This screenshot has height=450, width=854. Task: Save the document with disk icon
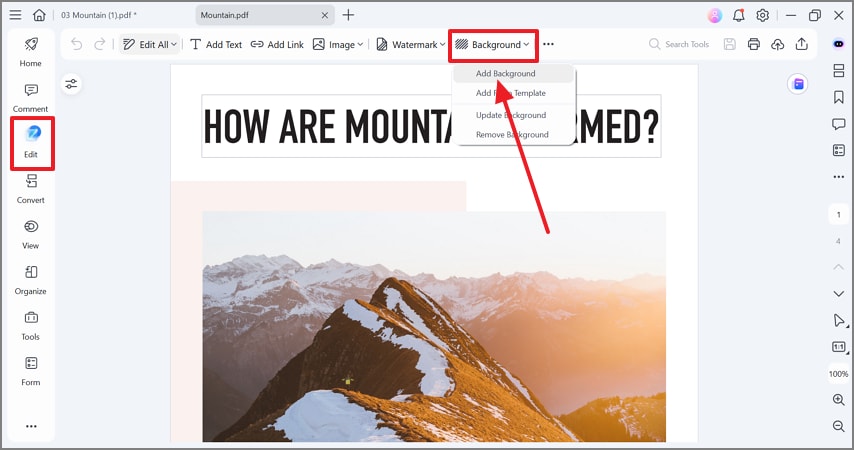point(730,44)
